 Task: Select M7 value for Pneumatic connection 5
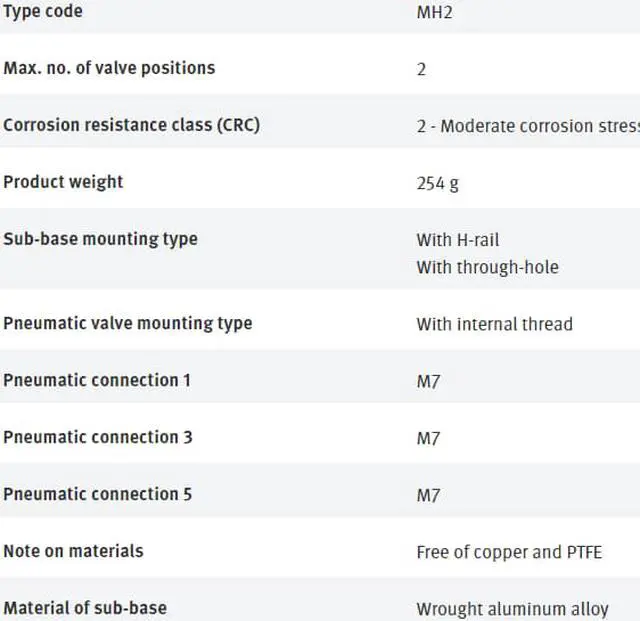(428, 495)
